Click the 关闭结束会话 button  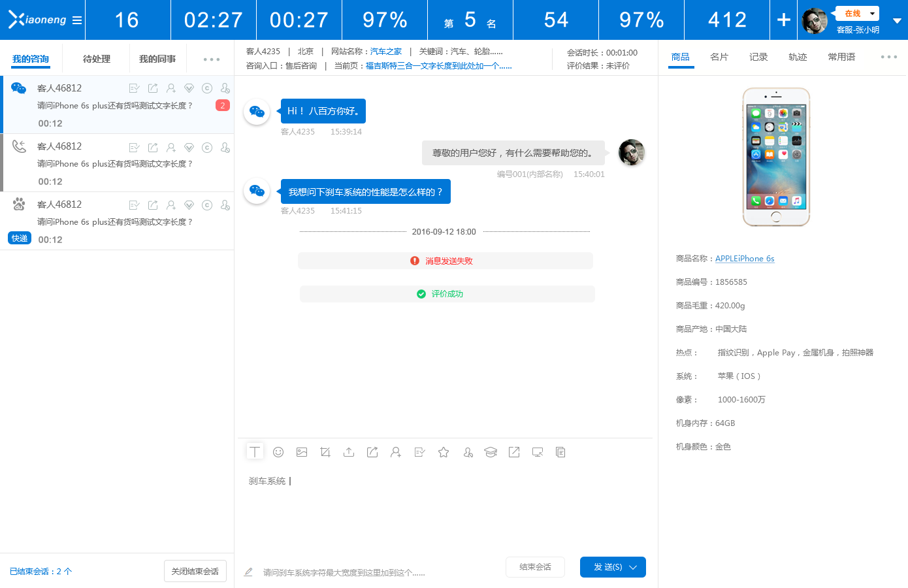195,571
